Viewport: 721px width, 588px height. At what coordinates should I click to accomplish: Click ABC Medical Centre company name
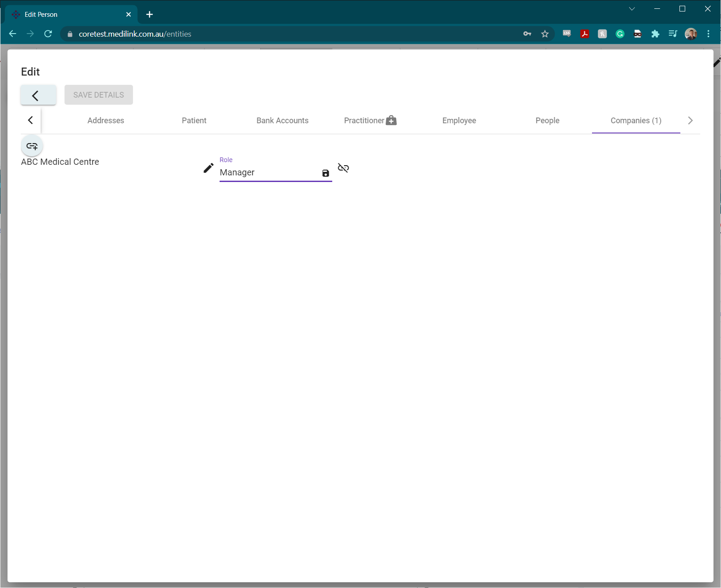tap(60, 162)
